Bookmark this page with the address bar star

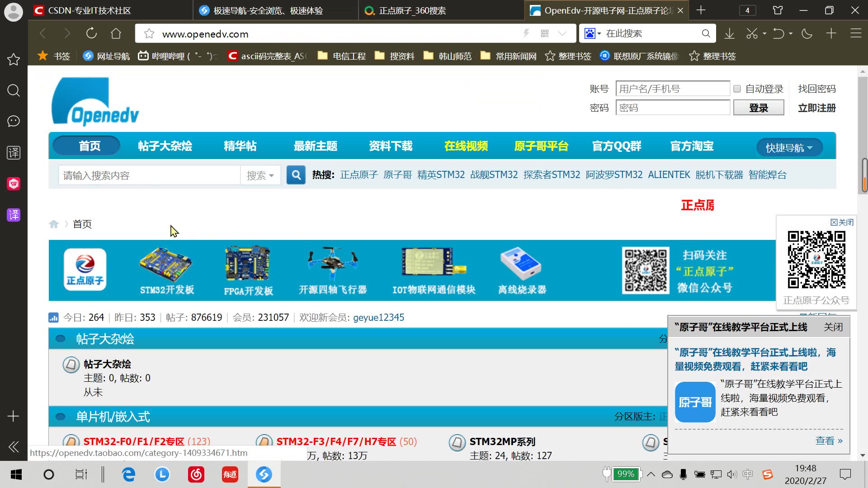tap(149, 34)
